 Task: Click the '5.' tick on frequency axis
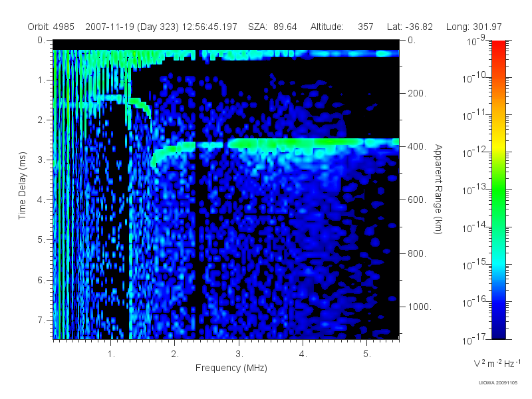click(367, 354)
